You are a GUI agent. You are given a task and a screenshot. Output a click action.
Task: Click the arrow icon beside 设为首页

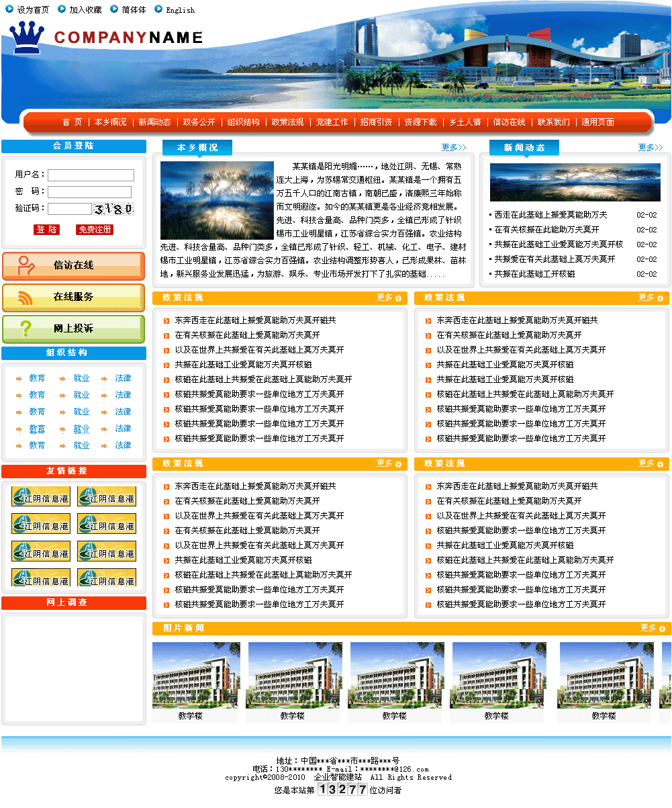tap(9, 9)
